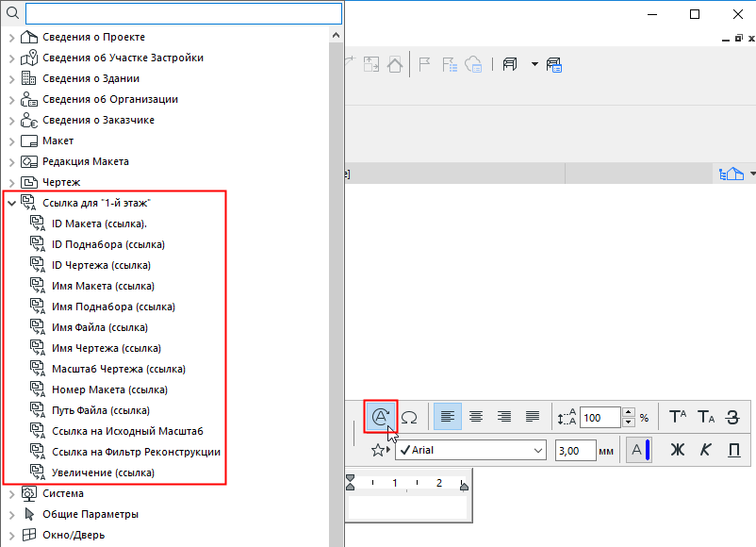Decrease line spacing with down stepper
Viewport: 756px width, 547px height.
coord(628,423)
